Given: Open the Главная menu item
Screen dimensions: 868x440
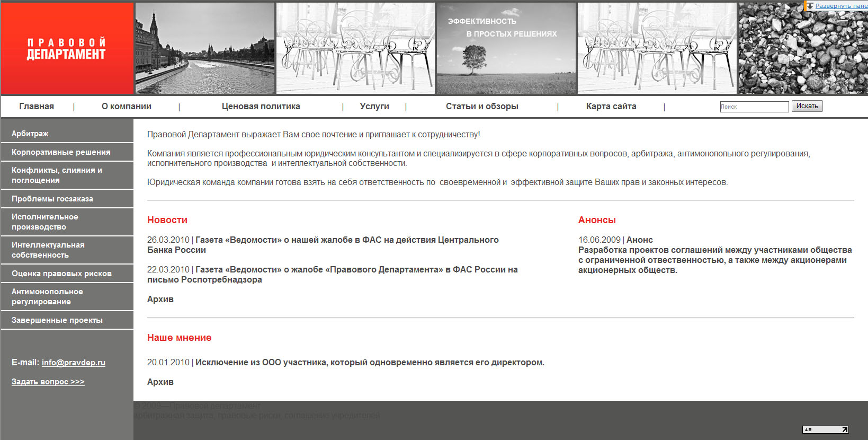Looking at the screenshot, I should (x=37, y=107).
